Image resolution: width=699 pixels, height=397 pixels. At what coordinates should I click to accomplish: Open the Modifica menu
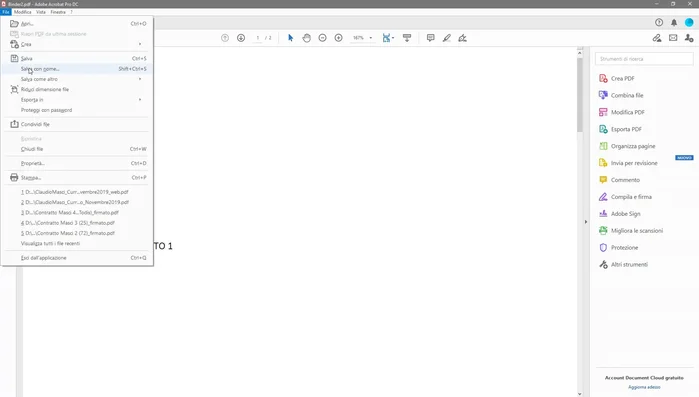[x=22, y=12]
